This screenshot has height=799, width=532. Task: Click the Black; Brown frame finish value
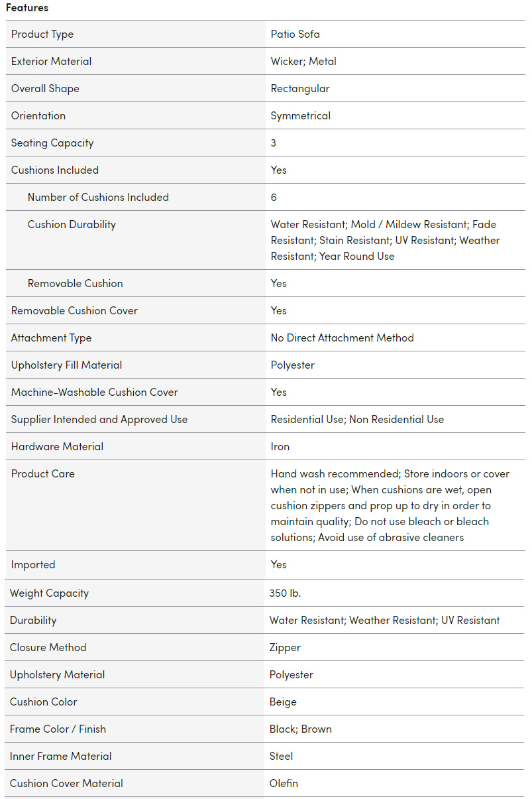click(x=300, y=729)
